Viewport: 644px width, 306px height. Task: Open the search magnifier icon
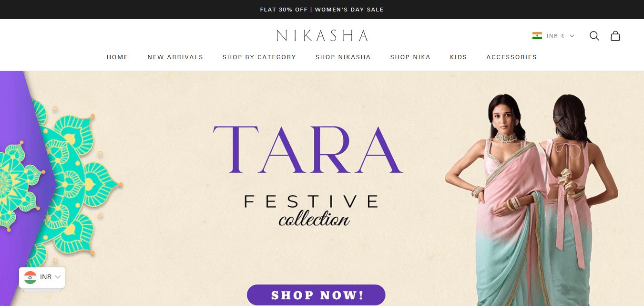pyautogui.click(x=594, y=36)
